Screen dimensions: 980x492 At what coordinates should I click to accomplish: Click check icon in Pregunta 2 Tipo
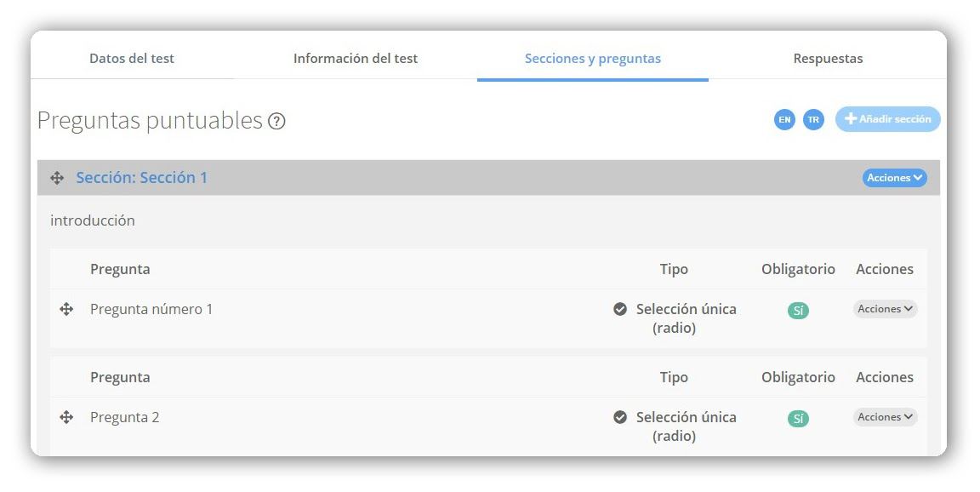(620, 417)
